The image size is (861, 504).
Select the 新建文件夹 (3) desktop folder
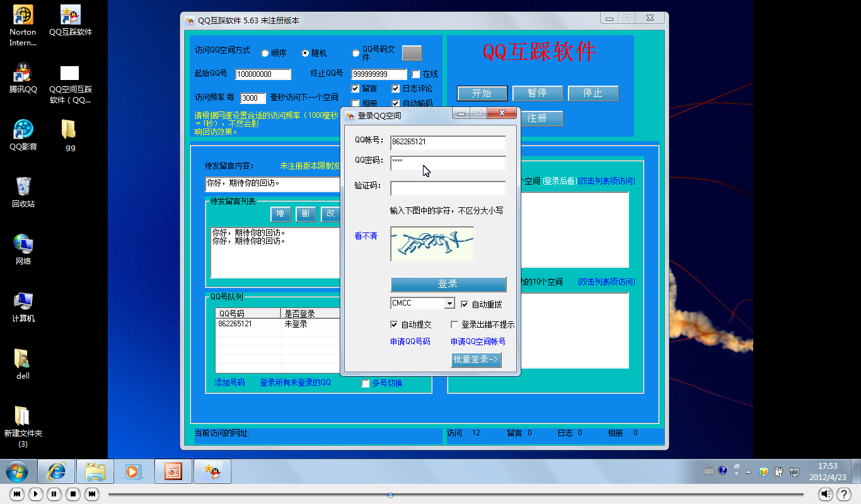pos(23,427)
